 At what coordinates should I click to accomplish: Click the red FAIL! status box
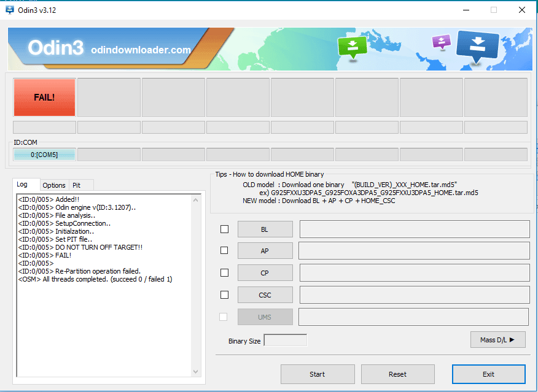point(44,98)
